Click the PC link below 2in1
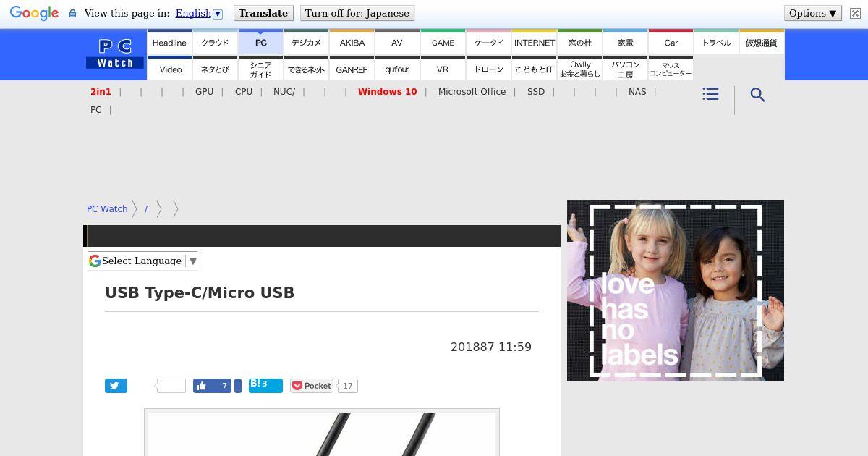This screenshot has height=456, width=868. [95, 110]
